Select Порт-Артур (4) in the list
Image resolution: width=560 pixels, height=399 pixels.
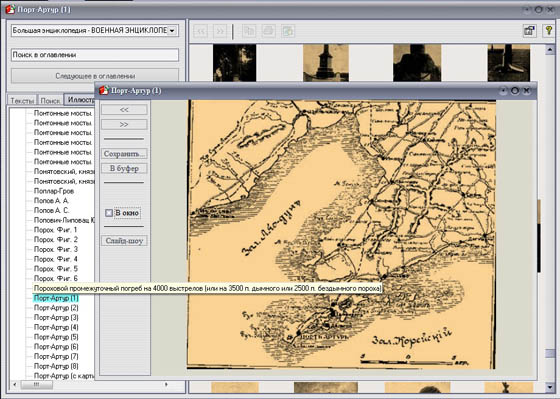56,327
